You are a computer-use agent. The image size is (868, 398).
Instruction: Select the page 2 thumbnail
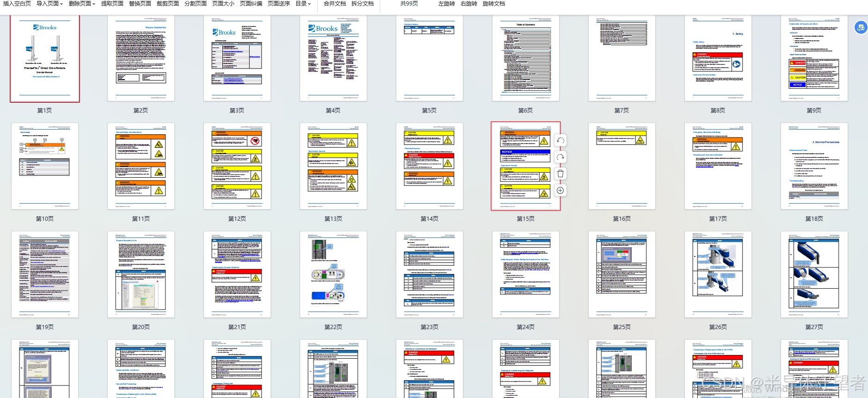141,58
